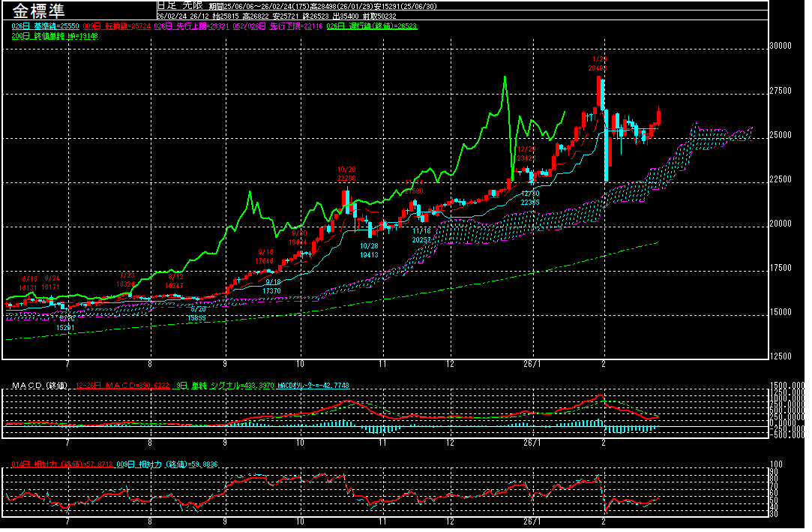This screenshot has height=532, width=812.
Task: Click the 014日 相対力 RSI legend
Action: (x=61, y=464)
